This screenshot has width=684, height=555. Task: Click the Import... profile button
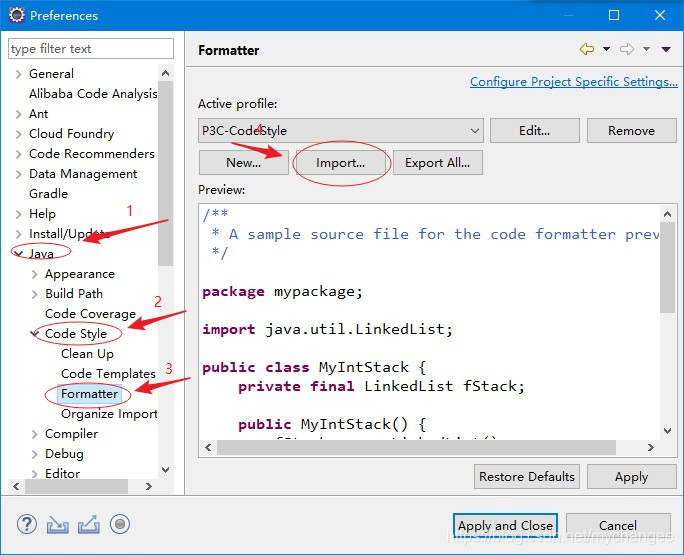click(x=340, y=162)
